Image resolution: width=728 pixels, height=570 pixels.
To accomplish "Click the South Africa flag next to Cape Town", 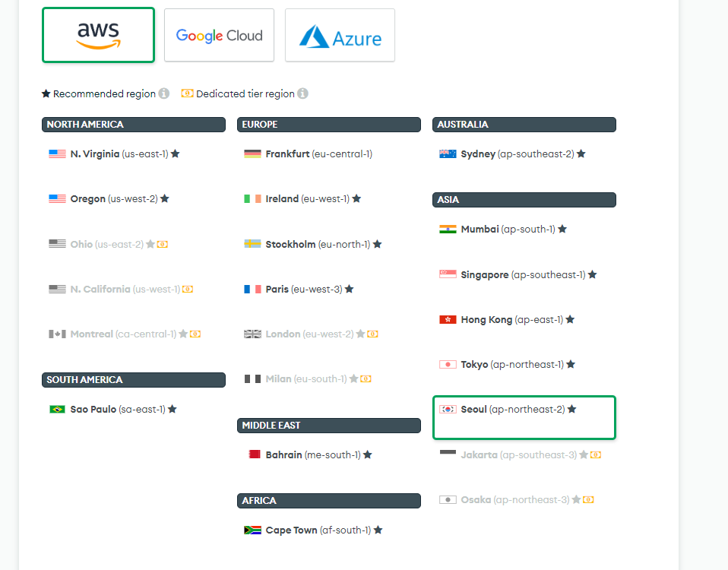I will 252,530.
